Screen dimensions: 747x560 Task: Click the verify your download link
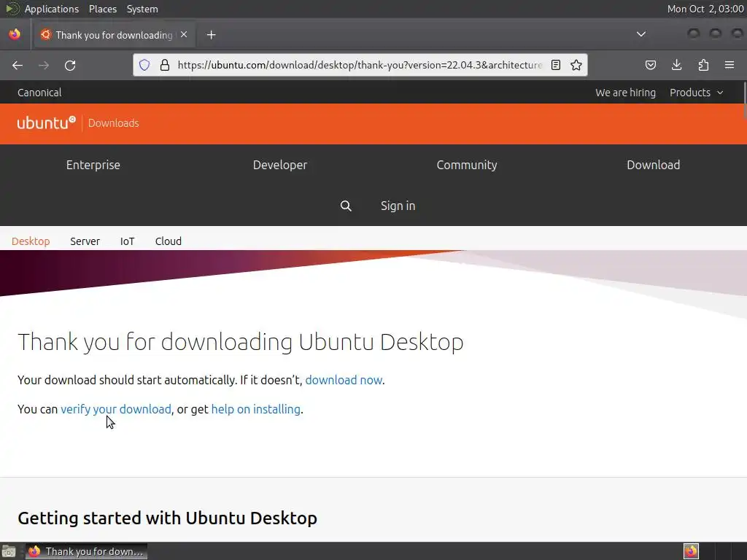pyautogui.click(x=116, y=409)
